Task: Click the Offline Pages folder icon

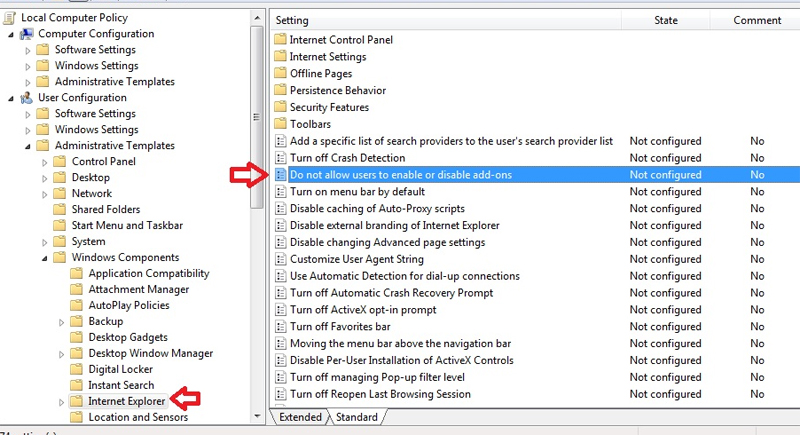Action: click(280, 73)
